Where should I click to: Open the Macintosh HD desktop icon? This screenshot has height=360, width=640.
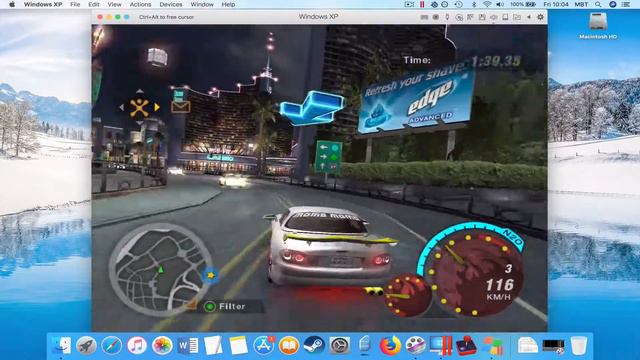coord(598,25)
